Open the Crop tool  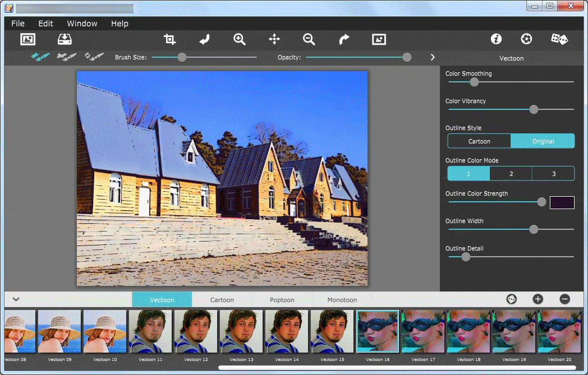(x=169, y=39)
